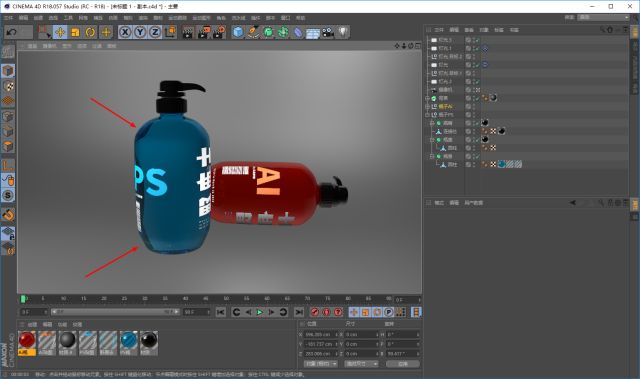This screenshot has width=640, height=379.
Task: Go to end of timeline
Action: click(x=299, y=312)
